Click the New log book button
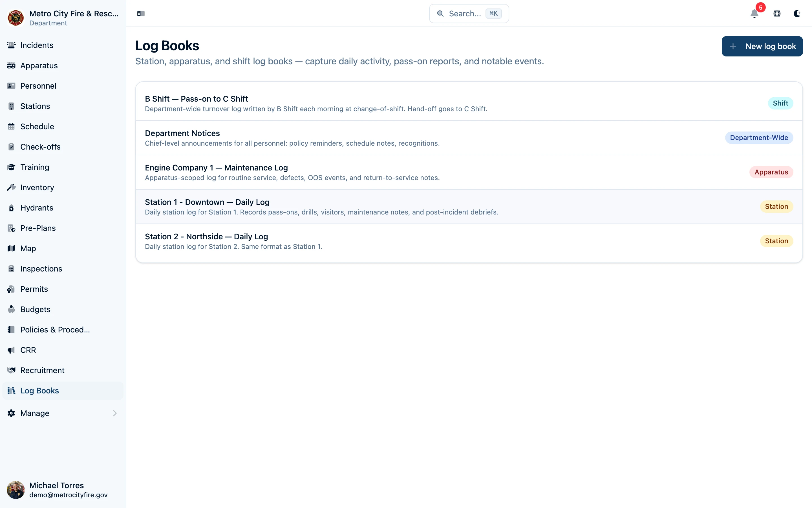The width and height of the screenshot is (812, 508). tap(762, 46)
